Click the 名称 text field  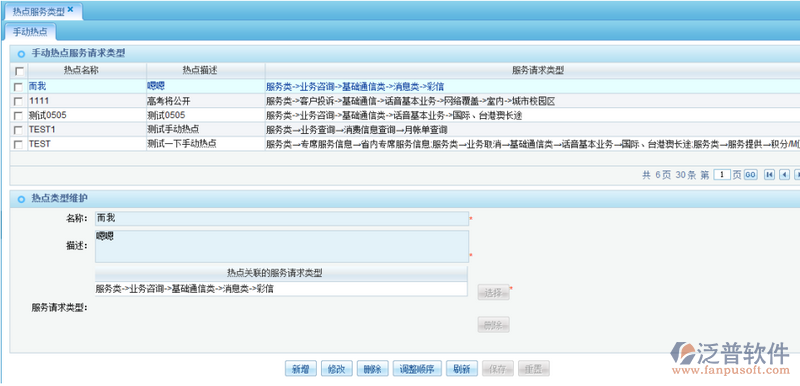tap(282, 219)
